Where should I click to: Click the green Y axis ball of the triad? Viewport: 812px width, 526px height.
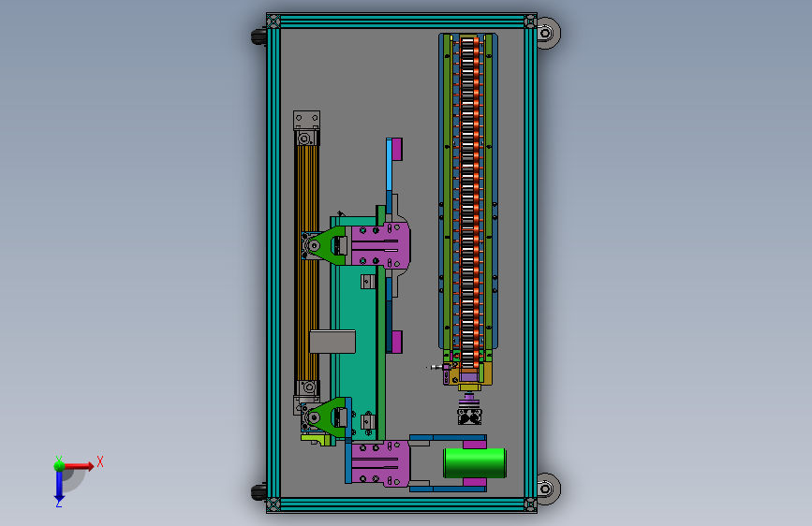tap(59, 465)
